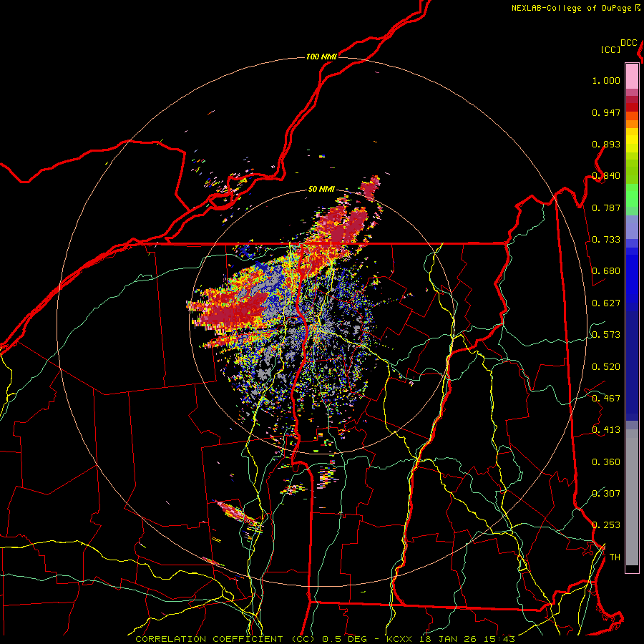Click the CORRELATION COEFFICIENT (CC) footer text

(225, 639)
